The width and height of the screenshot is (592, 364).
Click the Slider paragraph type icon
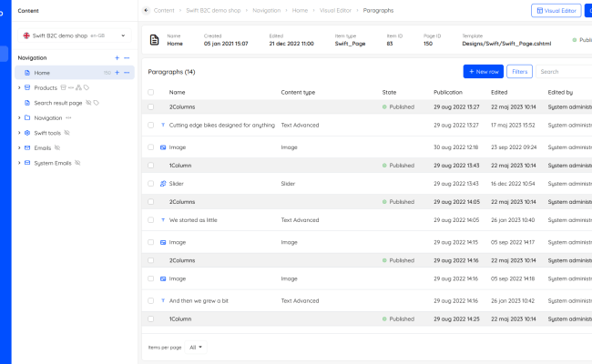(163, 184)
